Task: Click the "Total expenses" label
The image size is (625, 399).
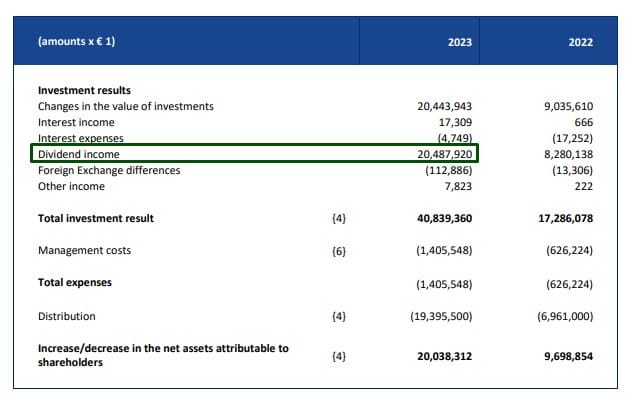Action: pos(75,283)
